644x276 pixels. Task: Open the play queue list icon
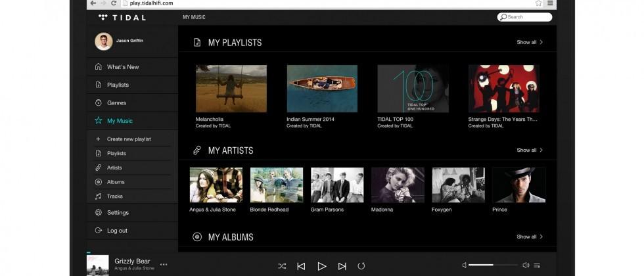point(537,265)
